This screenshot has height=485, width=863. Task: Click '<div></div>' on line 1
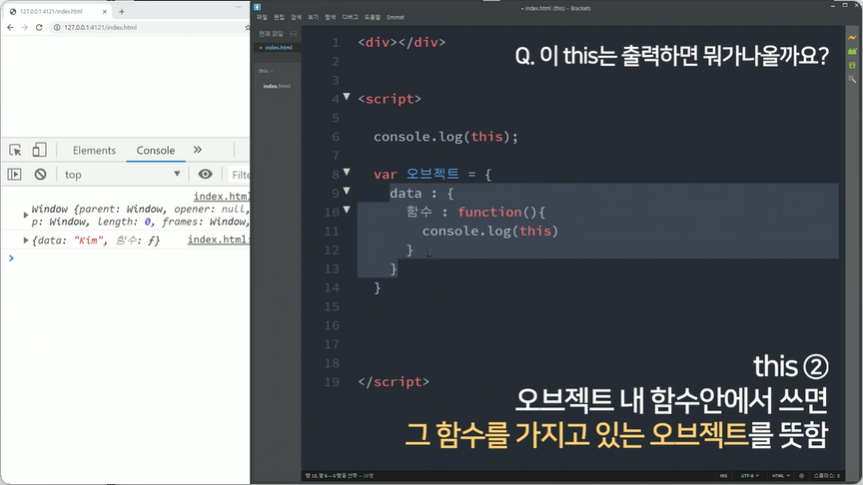(402, 42)
